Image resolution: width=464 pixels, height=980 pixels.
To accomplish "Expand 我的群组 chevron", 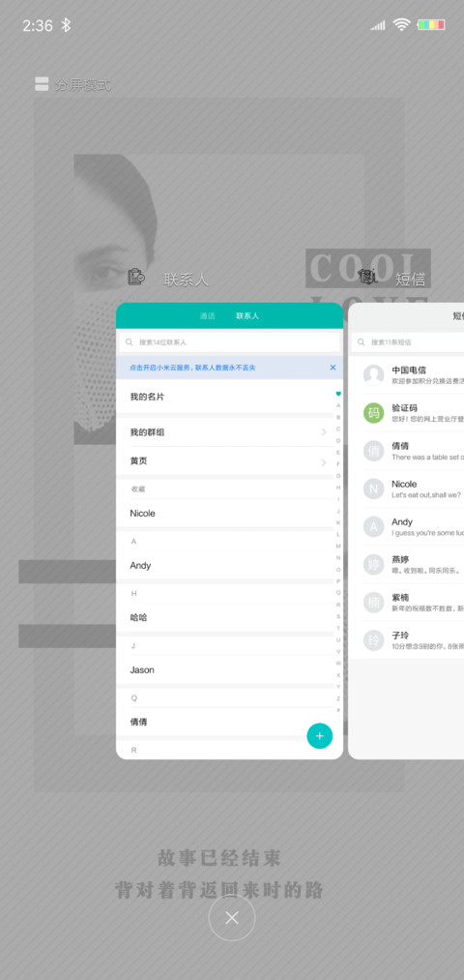I will coord(324,431).
